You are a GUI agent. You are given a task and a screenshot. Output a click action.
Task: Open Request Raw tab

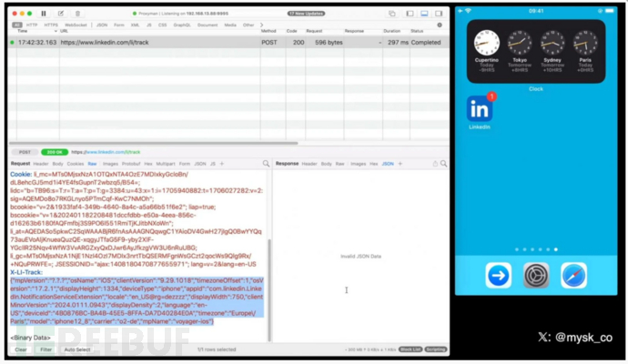[x=92, y=164]
